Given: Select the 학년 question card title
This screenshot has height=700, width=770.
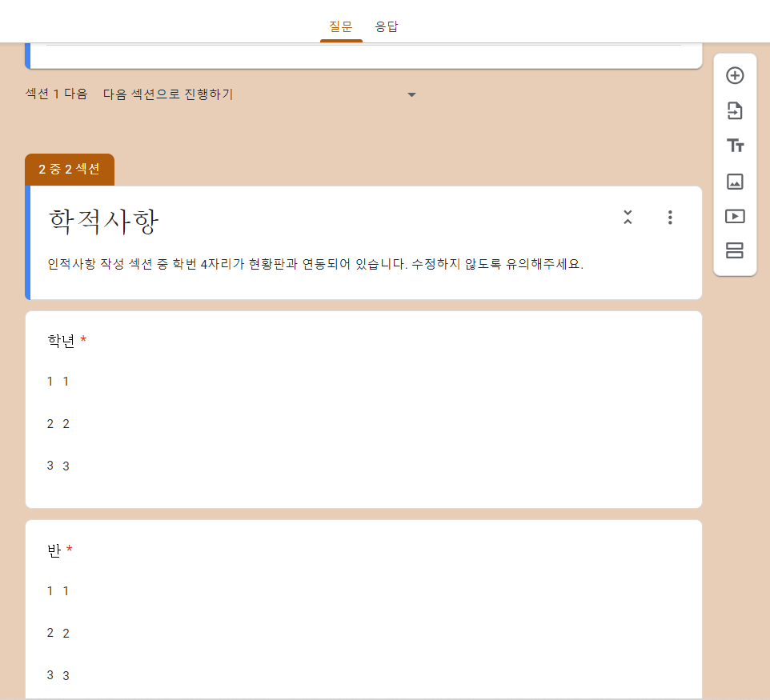Looking at the screenshot, I should (x=61, y=341).
